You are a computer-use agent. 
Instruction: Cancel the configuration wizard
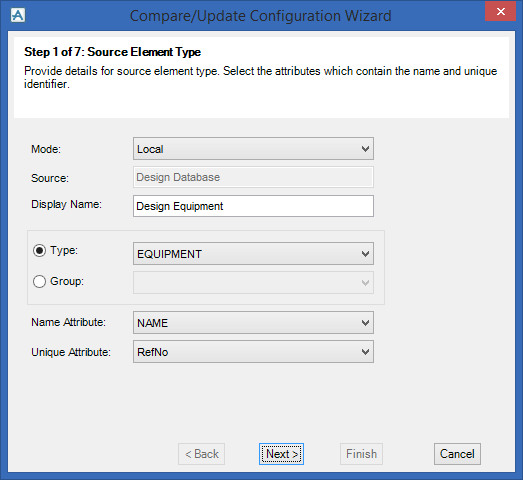pos(457,454)
